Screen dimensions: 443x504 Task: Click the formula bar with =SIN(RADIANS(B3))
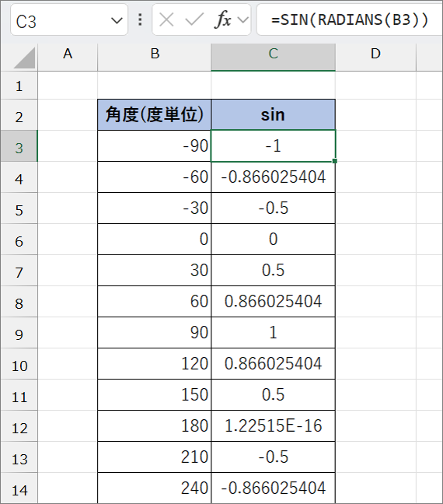tap(350, 20)
